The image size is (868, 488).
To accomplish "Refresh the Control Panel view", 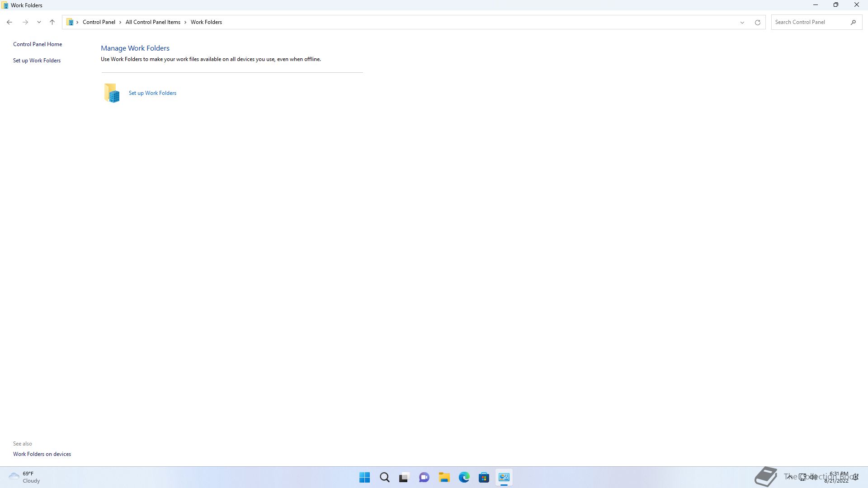I will [758, 22].
